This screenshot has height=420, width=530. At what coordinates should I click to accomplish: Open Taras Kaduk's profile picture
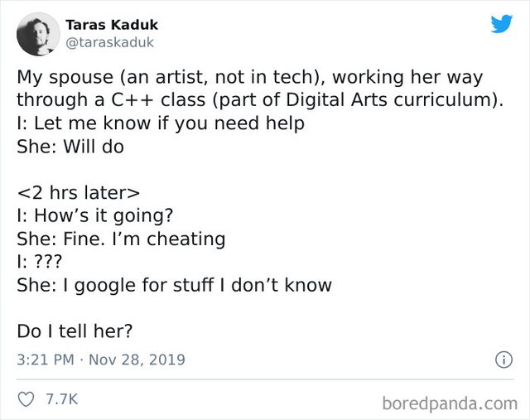coord(38,34)
